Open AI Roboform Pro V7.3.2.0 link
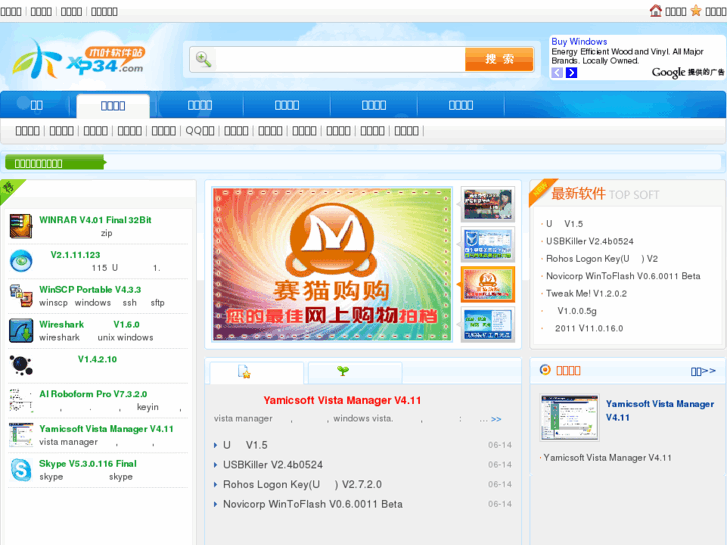This screenshot has height=545, width=727. [x=93, y=394]
